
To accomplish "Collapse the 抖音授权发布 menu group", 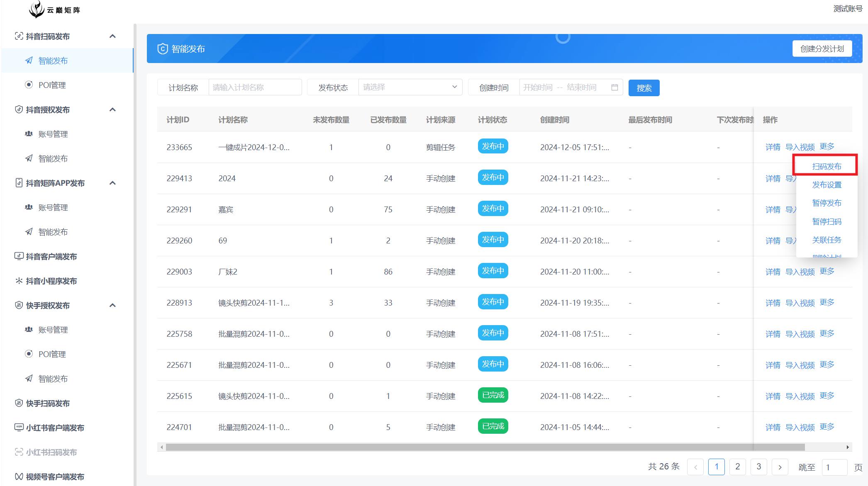I will click(x=112, y=109).
